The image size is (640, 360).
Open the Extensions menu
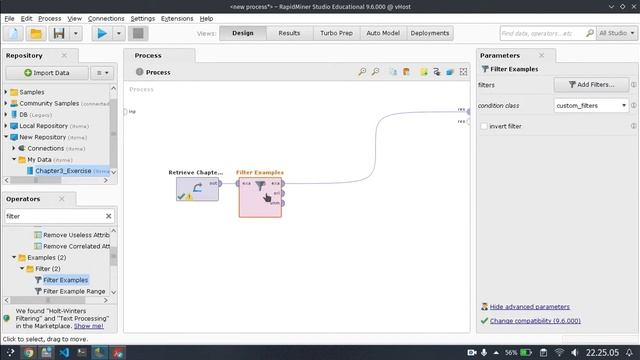(177, 18)
